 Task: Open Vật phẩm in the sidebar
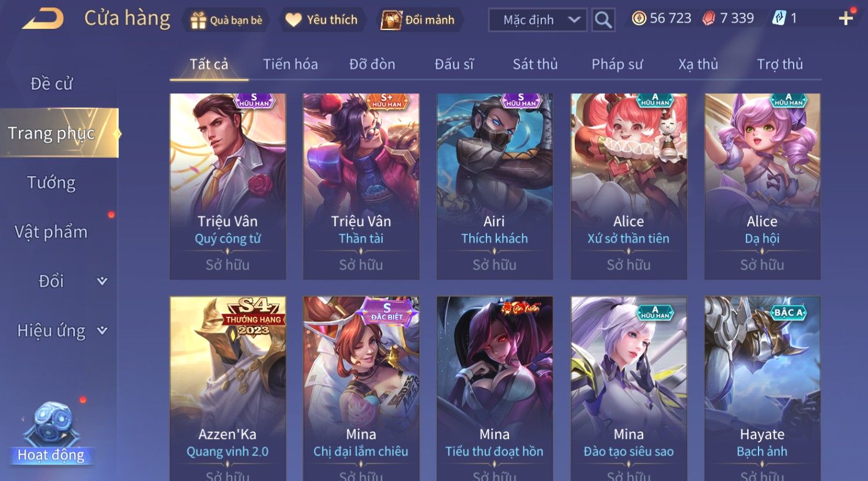tap(51, 232)
